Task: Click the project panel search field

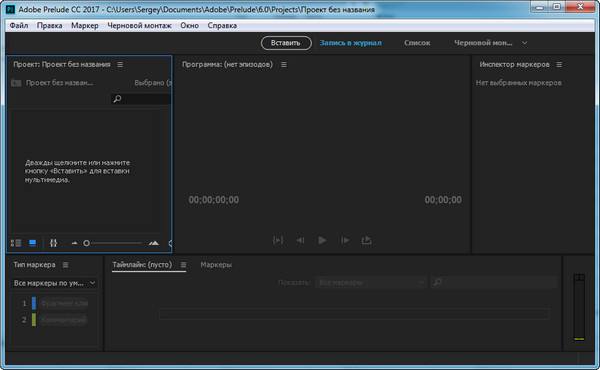Action: tap(141, 99)
